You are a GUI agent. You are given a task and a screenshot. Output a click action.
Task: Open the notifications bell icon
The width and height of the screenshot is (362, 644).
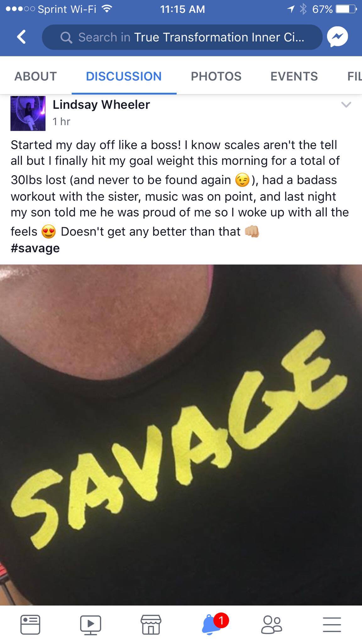(x=211, y=624)
